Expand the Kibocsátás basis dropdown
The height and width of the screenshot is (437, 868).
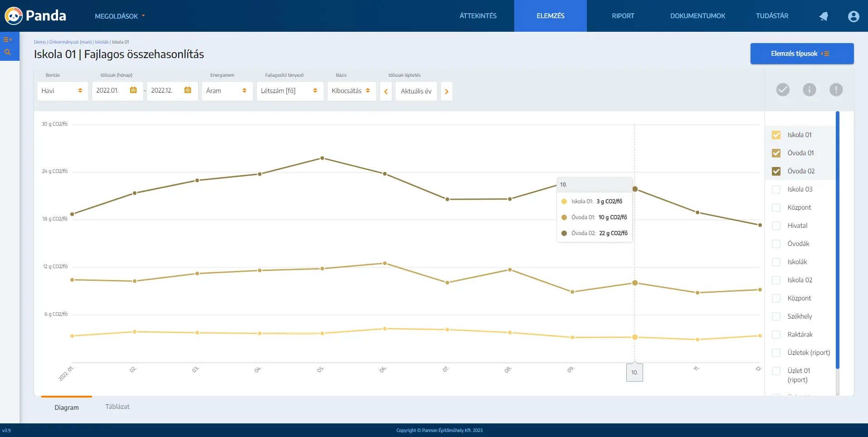tap(351, 91)
